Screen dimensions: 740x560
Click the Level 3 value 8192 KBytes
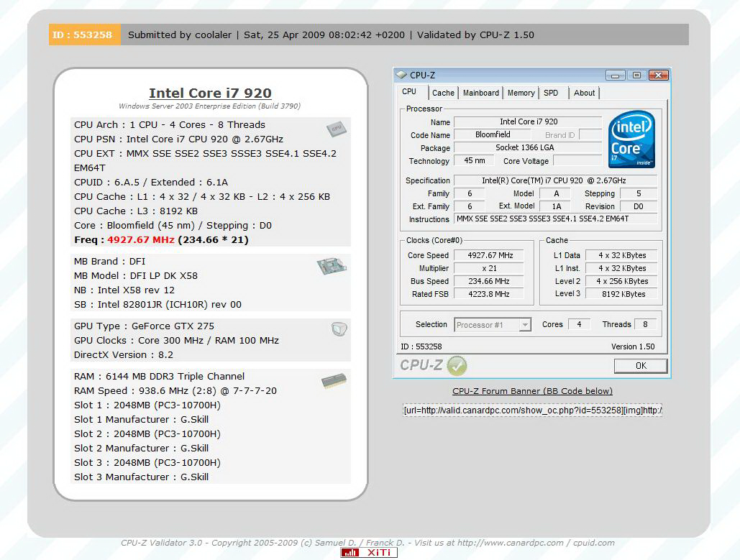623,294
